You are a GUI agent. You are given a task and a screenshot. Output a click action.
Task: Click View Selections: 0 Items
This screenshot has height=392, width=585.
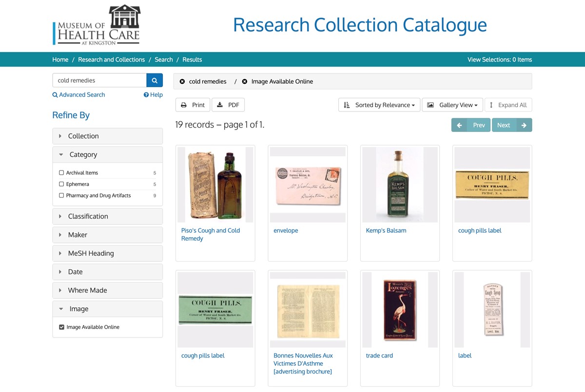(500, 59)
